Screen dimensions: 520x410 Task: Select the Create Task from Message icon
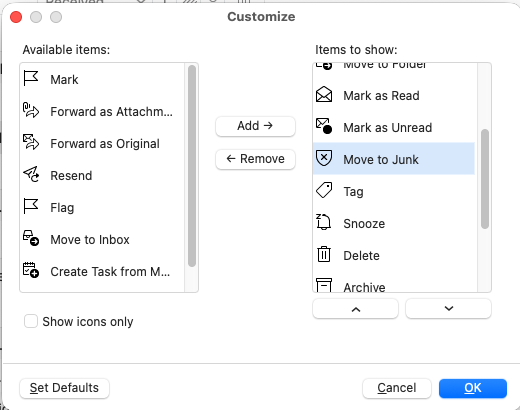tap(31, 270)
